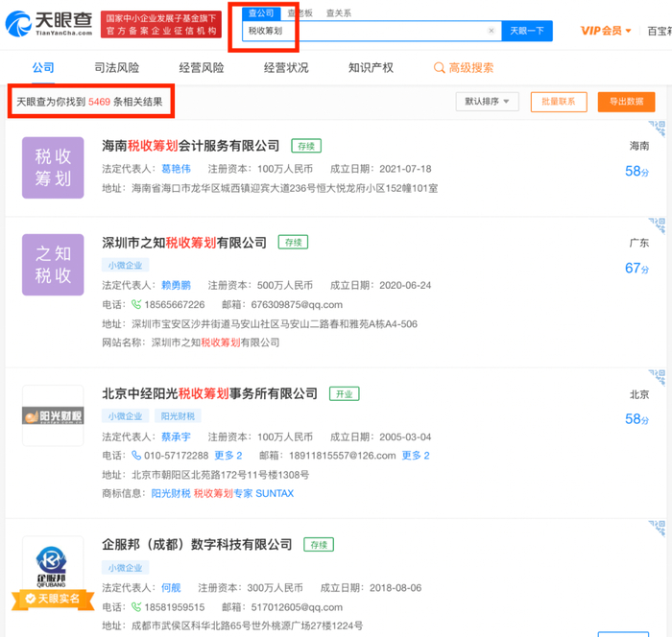This screenshot has height=637, width=672.
Task: Open the VIP会员 dropdown
Action: [606, 31]
